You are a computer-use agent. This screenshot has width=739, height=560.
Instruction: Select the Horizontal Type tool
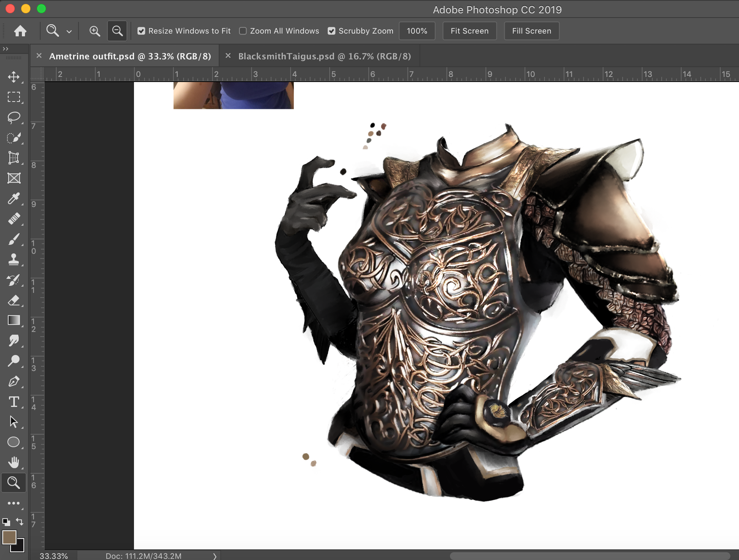[x=14, y=402]
